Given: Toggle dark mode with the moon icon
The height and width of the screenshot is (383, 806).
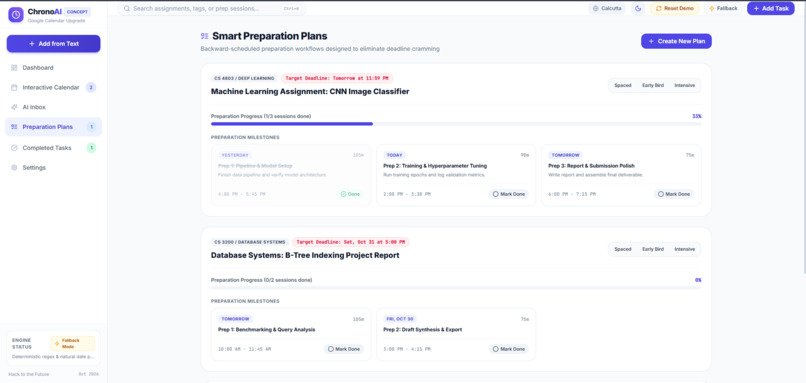Looking at the screenshot, I should click(x=638, y=8).
